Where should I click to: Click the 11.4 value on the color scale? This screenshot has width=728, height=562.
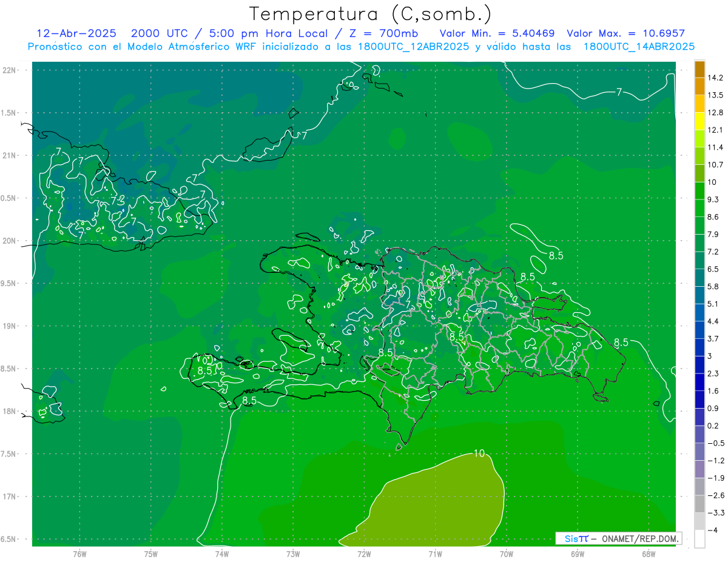pyautogui.click(x=716, y=147)
